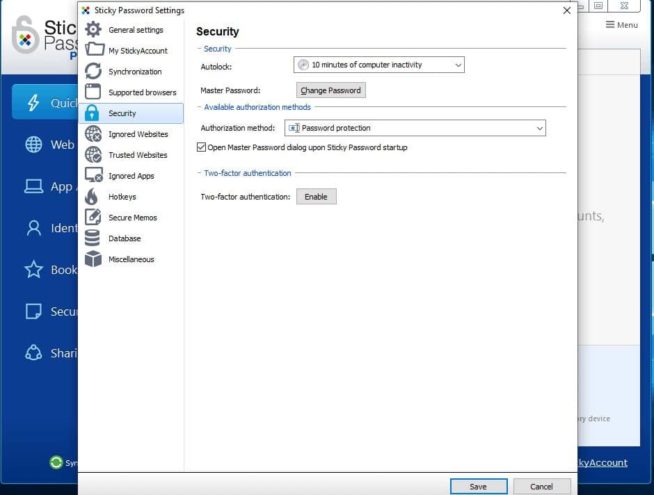Click the Web globe icon in main window
Image resolution: width=654 pixels, height=495 pixels.
coord(33,144)
